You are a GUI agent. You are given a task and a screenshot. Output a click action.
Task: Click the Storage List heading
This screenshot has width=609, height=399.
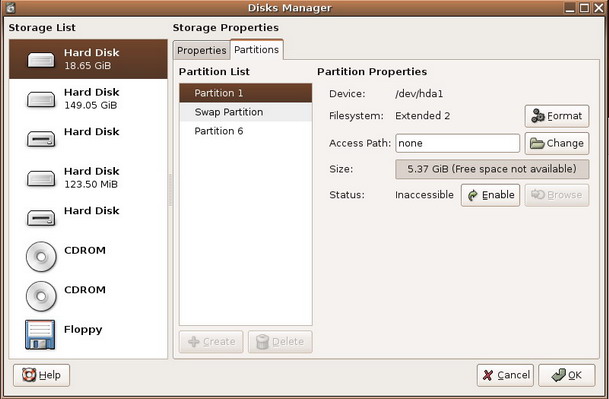click(x=42, y=28)
